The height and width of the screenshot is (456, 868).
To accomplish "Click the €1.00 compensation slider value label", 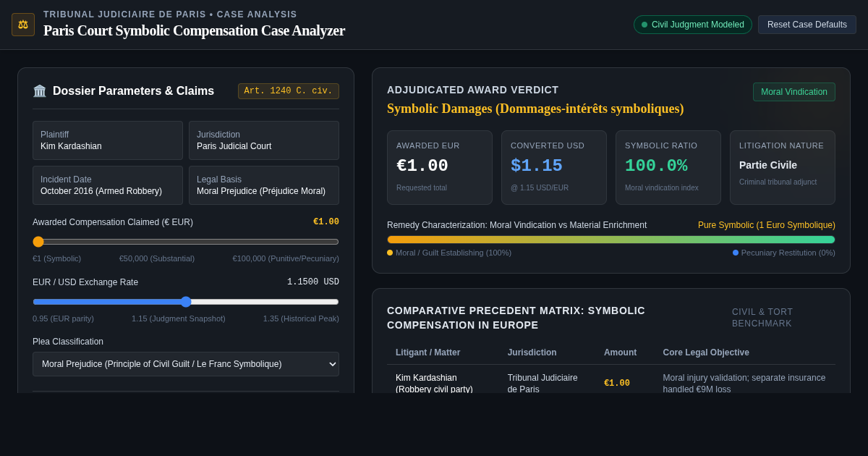I will tap(326, 222).
